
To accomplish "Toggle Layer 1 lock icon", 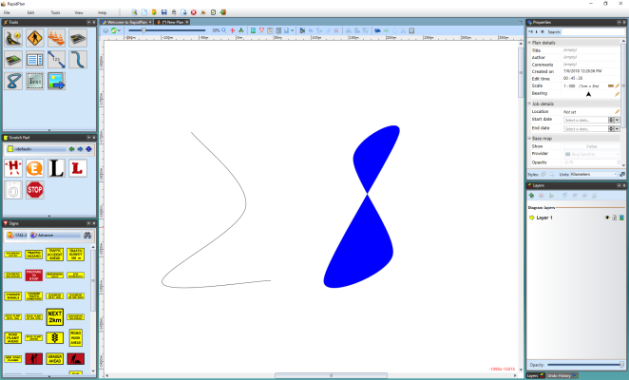I will click(x=614, y=217).
